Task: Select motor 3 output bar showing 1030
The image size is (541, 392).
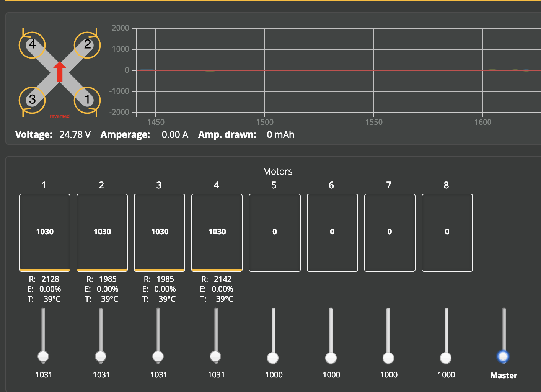Action: click(160, 233)
